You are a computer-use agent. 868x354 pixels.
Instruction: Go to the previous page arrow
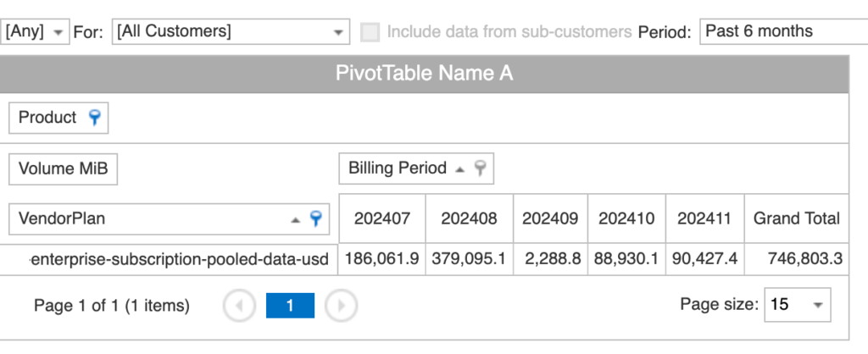(x=239, y=306)
